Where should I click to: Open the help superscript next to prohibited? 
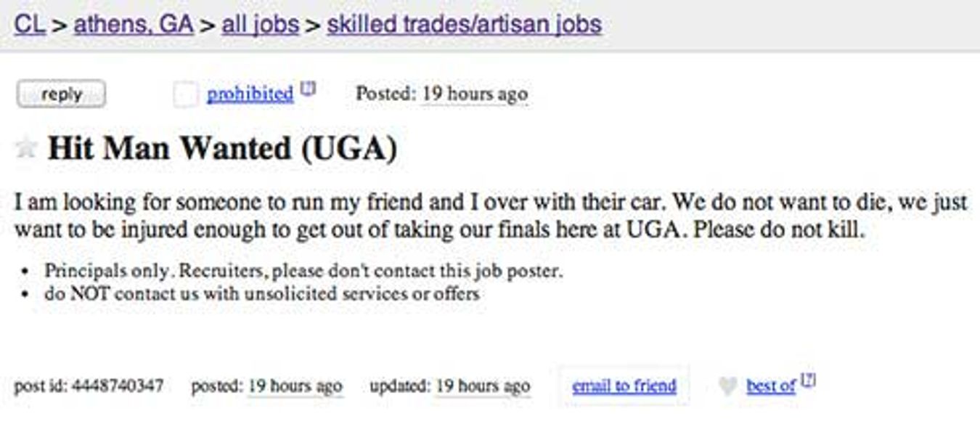click(308, 90)
